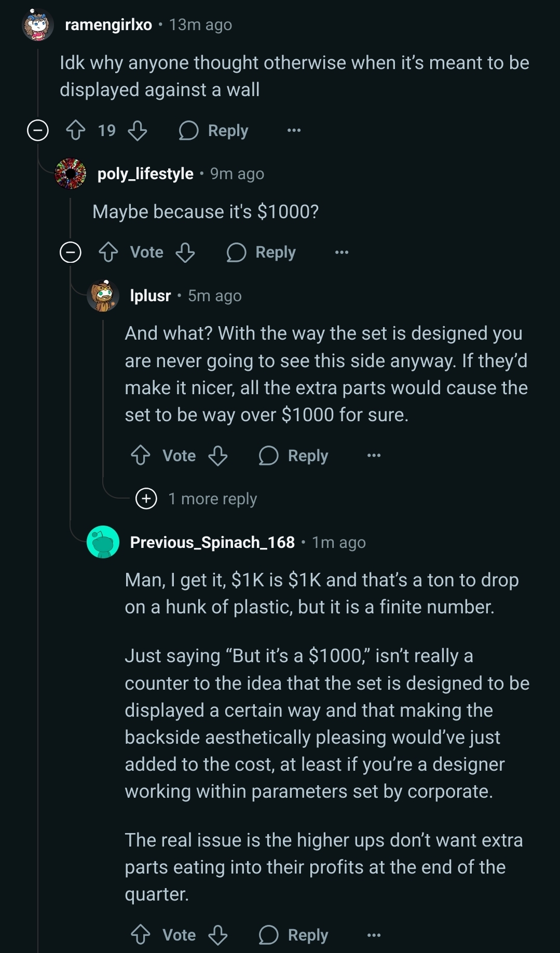The width and height of the screenshot is (560, 953).
Task: Collapse ramengirlxo's comment thread
Action: [38, 130]
